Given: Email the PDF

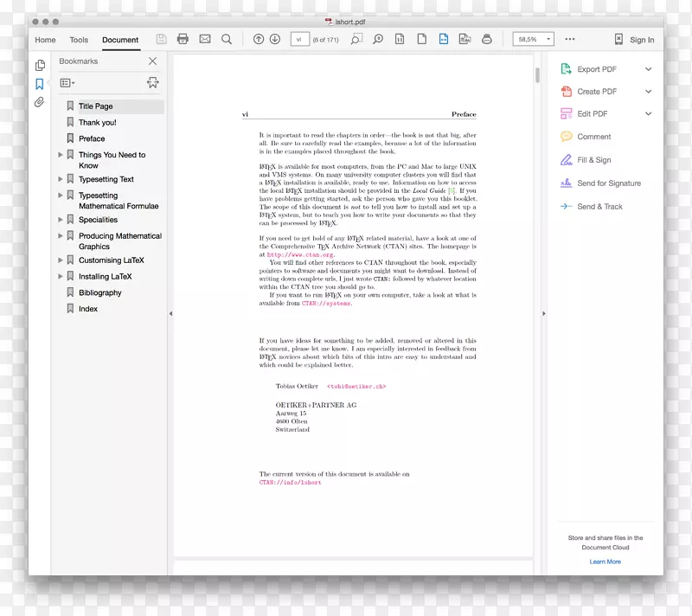Looking at the screenshot, I should tap(203, 39).
